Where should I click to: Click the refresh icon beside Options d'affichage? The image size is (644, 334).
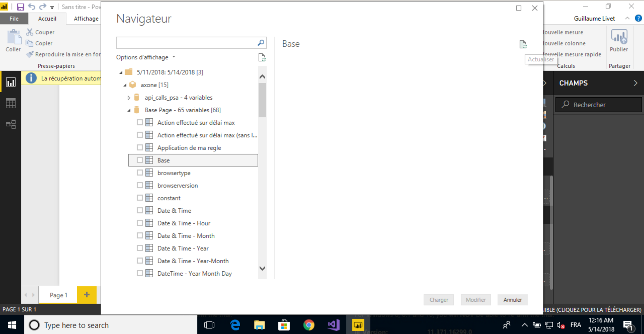[262, 58]
